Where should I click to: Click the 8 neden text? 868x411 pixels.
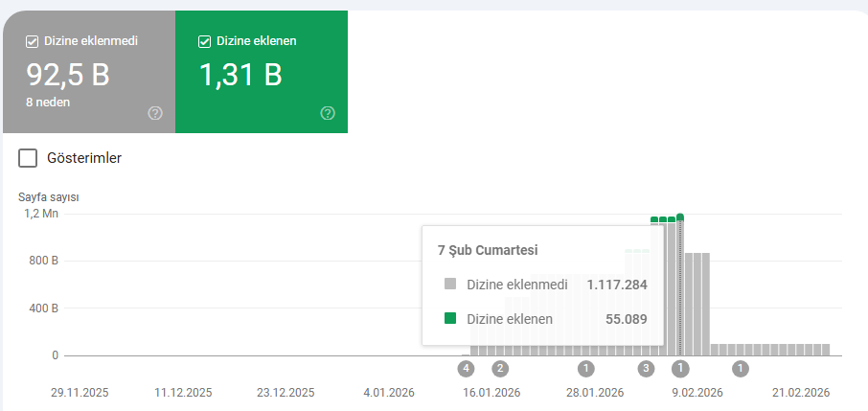pyautogui.click(x=48, y=101)
